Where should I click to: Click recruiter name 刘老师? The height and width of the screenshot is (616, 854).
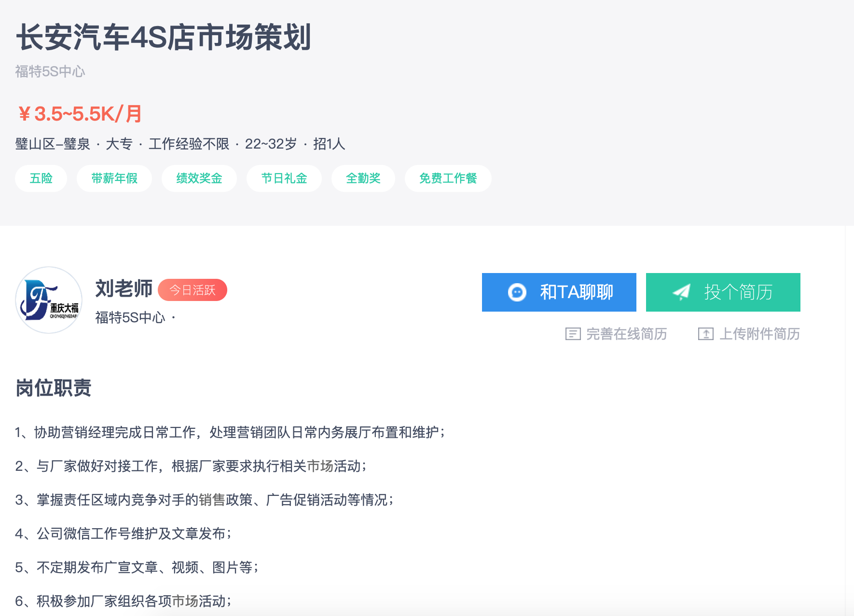(124, 288)
